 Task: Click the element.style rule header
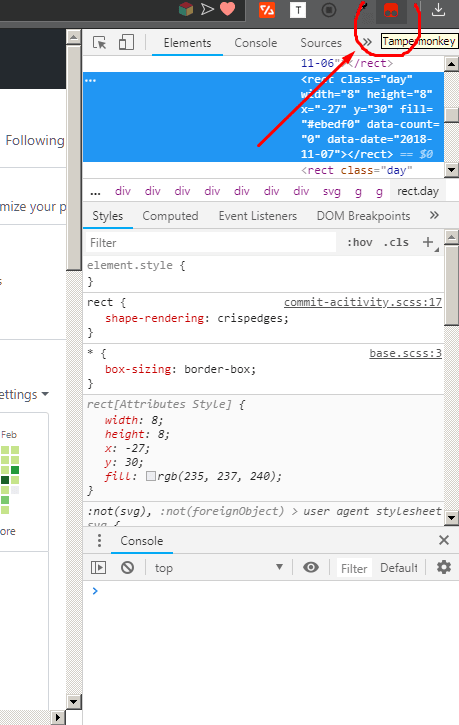136,265
